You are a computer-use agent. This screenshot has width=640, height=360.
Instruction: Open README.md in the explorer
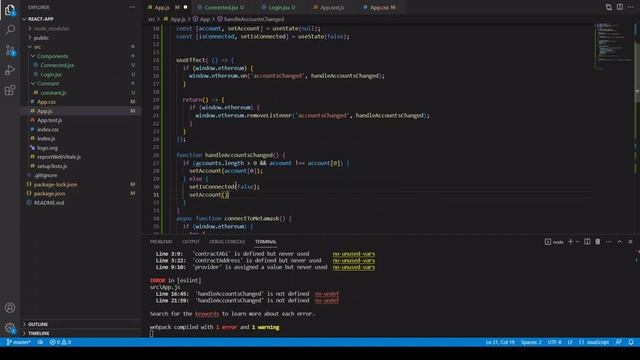pyautogui.click(x=49, y=202)
